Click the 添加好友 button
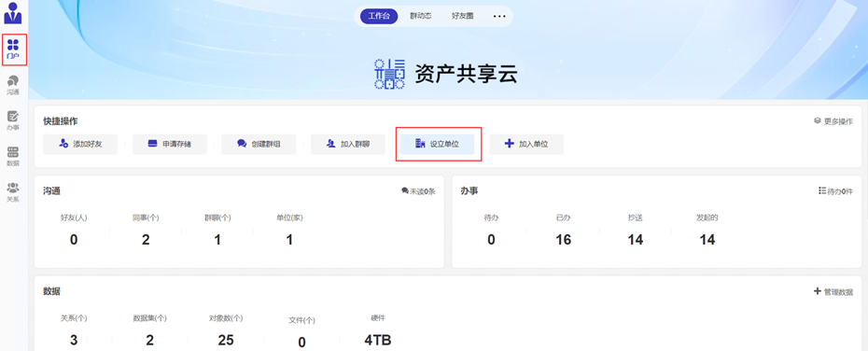The width and height of the screenshot is (868, 351). point(80,144)
